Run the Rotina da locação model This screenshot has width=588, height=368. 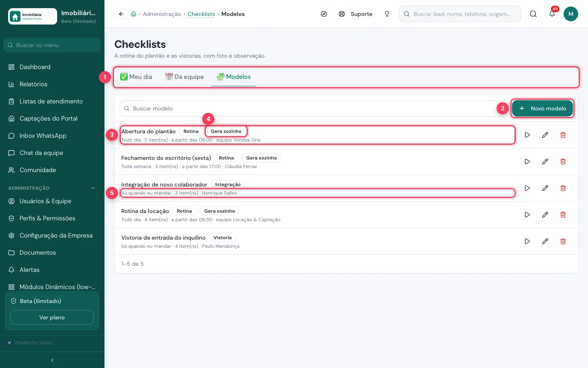click(527, 215)
